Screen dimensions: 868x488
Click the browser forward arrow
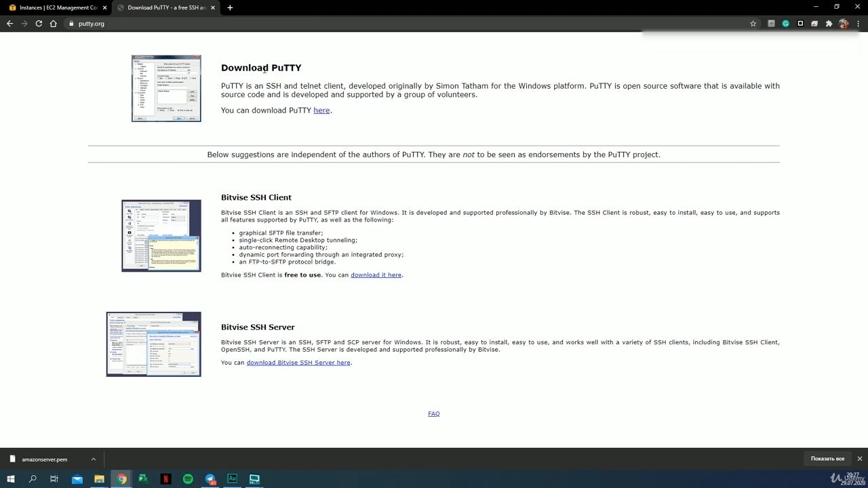coord(24,24)
